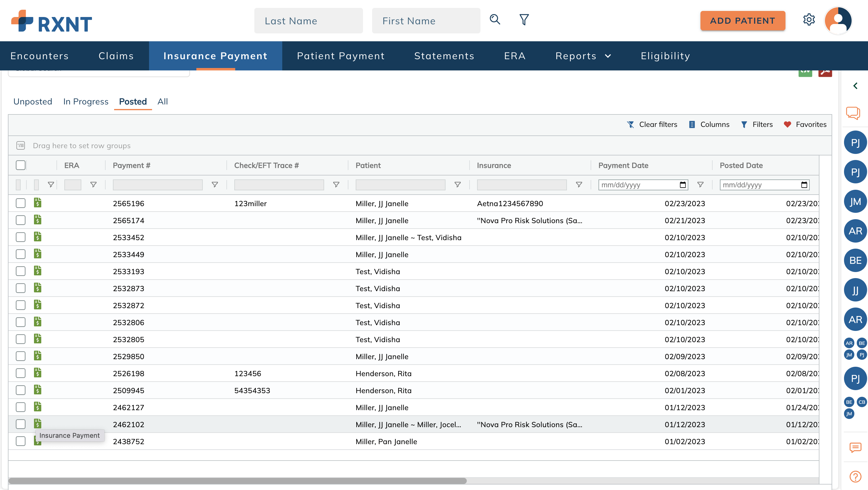868x490 pixels.
Task: Collapse the right sidebar with arrow
Action: 855,86
